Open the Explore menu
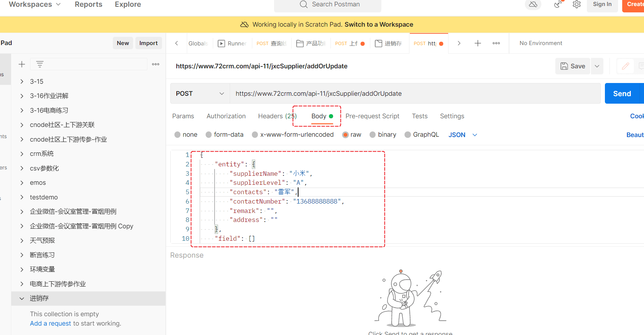 tap(128, 5)
